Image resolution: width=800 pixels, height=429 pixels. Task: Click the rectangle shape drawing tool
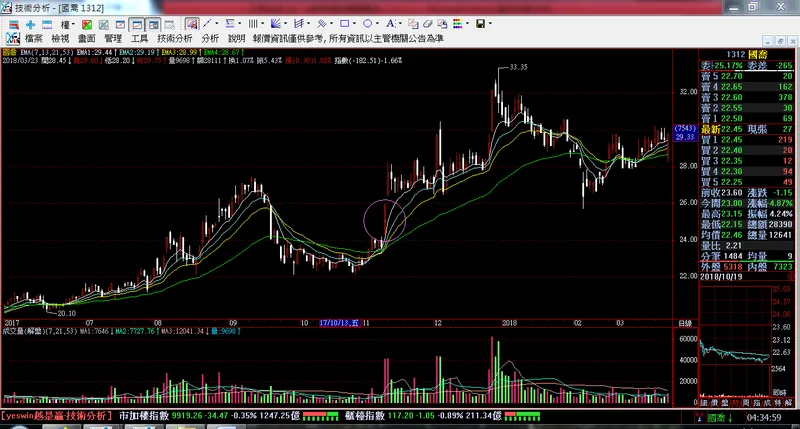click(x=345, y=23)
